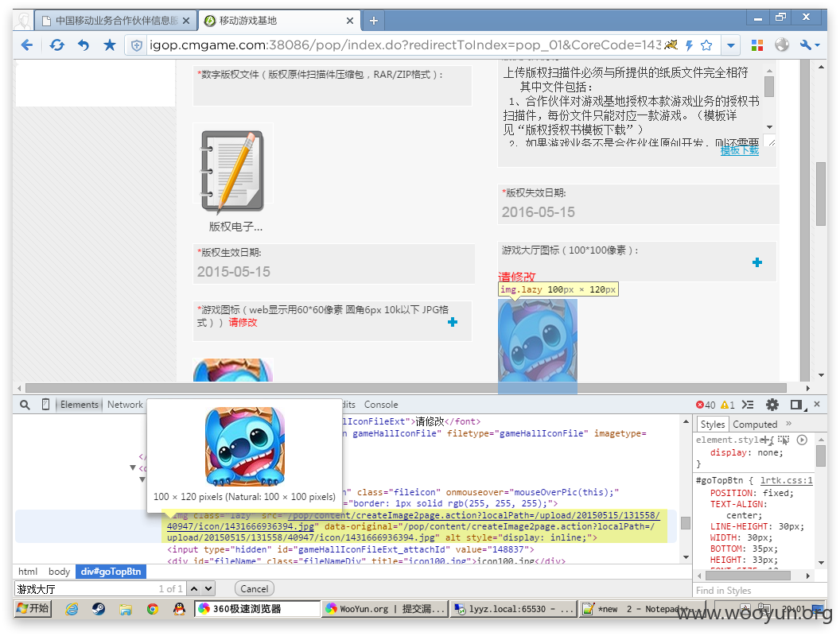This screenshot has width=840, height=636.
Task: Click the yellow warning count indicator
Action: pos(728,405)
